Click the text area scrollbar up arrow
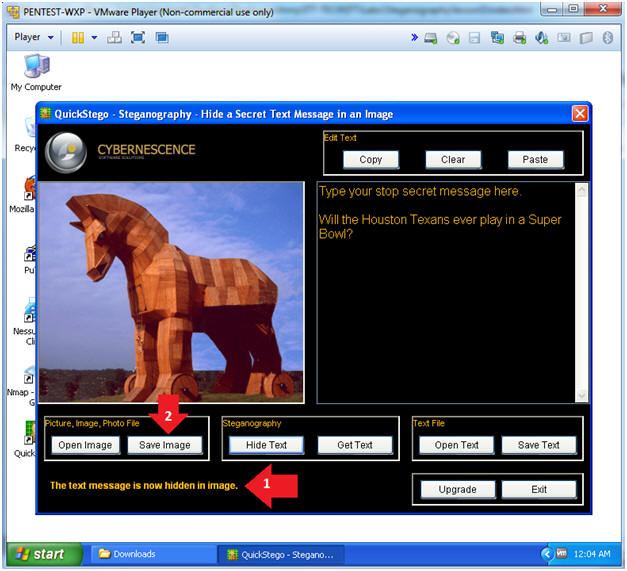Screen dimensions: 627x571 pos(582,190)
